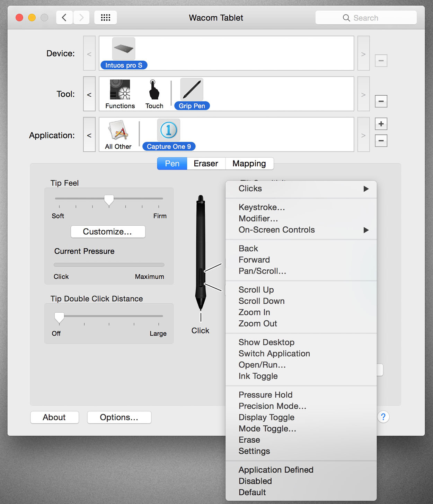Image resolution: width=433 pixels, height=504 pixels.
Task: Click the toolbar right chevron navigation arrow
Action: [81, 17]
